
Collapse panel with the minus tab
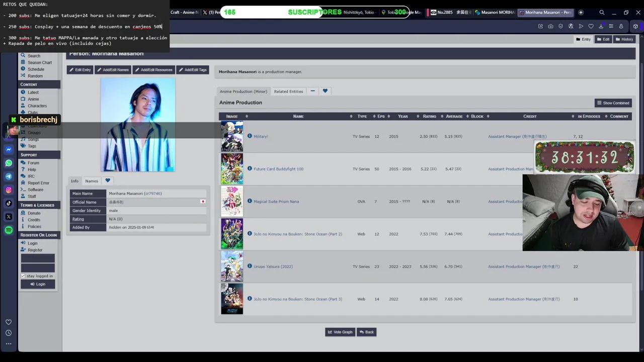312,91
